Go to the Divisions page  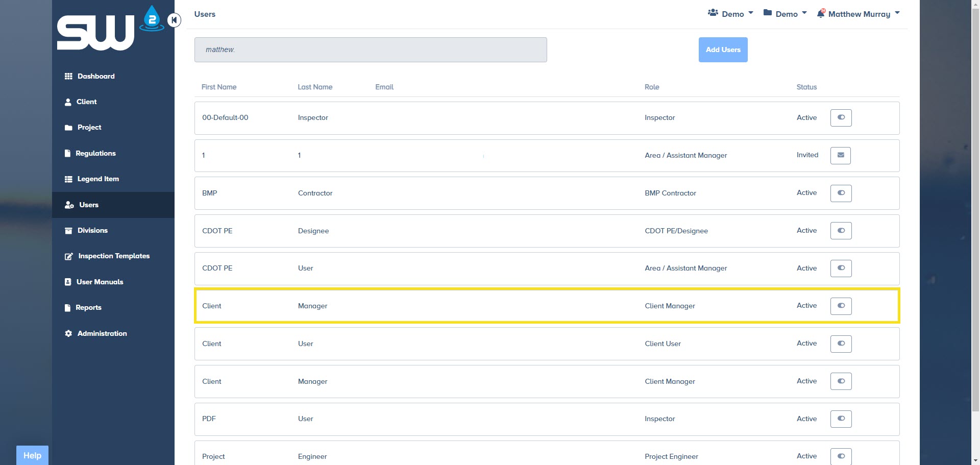92,230
